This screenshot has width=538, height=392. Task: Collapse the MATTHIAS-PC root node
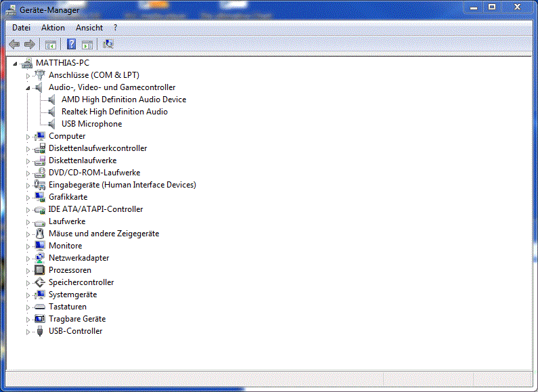pos(15,64)
